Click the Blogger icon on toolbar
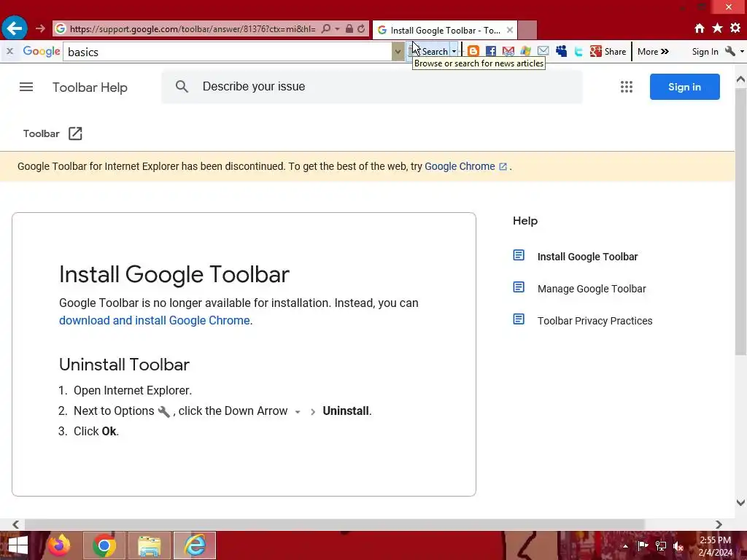 (473, 52)
